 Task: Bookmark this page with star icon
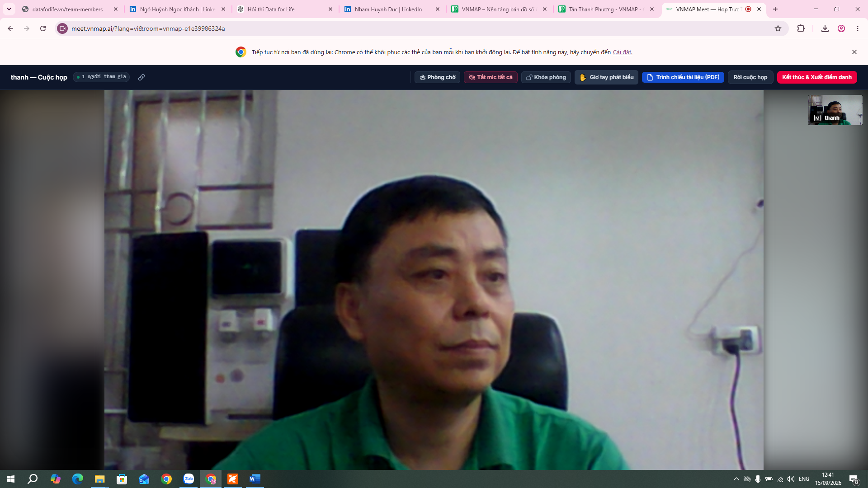click(x=778, y=28)
